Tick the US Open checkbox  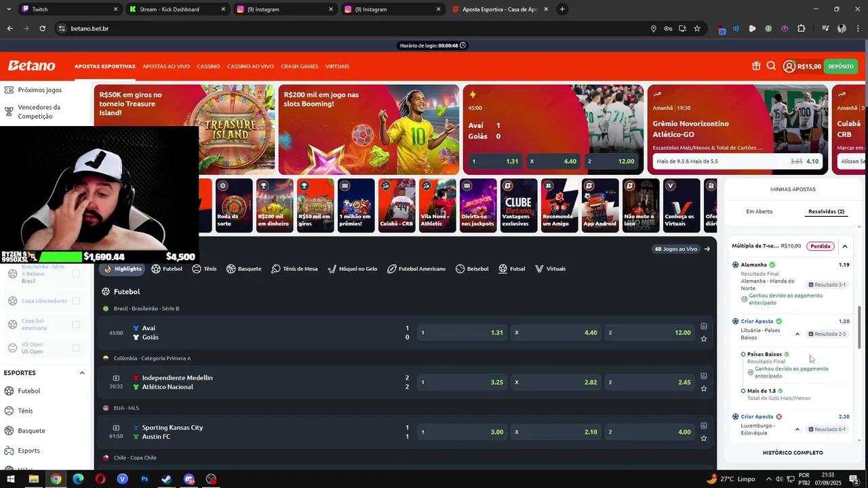76,348
